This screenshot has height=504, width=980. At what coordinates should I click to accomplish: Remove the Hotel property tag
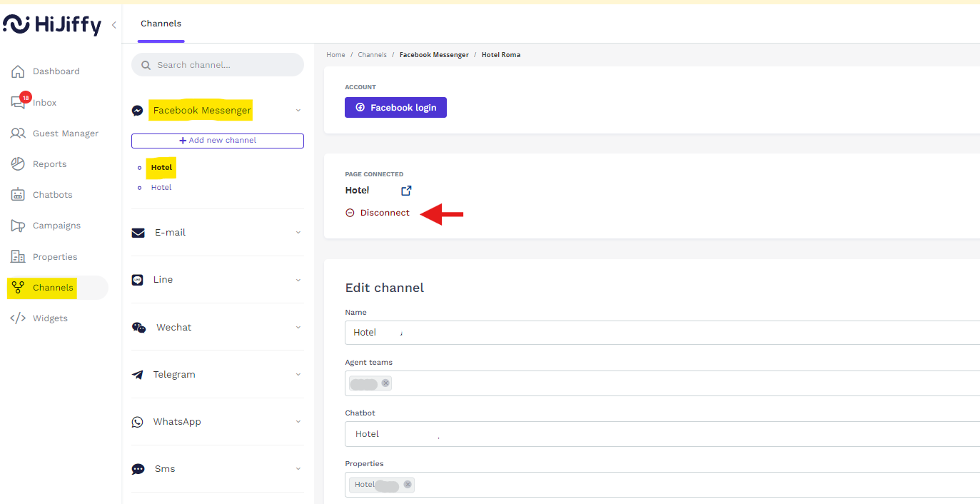408,485
